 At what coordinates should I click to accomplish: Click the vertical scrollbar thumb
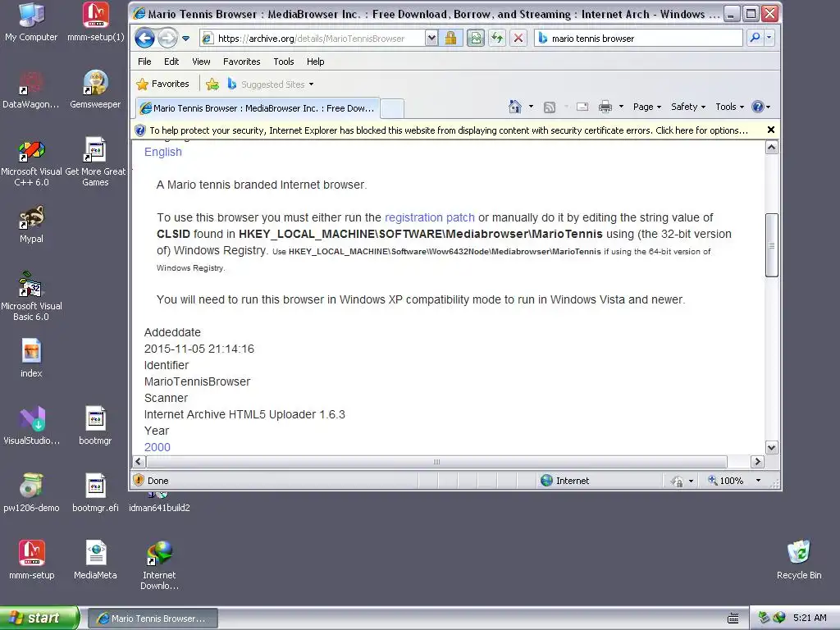(x=771, y=245)
